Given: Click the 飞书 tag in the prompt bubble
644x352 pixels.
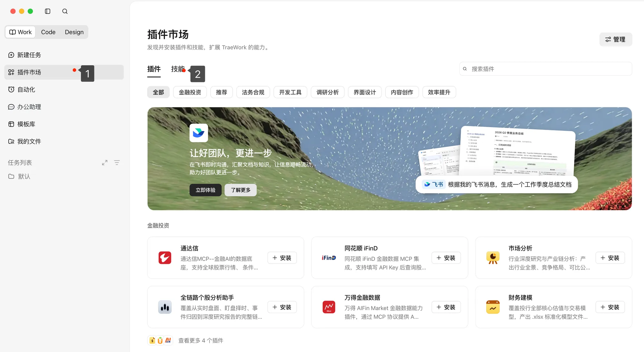Looking at the screenshot, I should (x=434, y=184).
